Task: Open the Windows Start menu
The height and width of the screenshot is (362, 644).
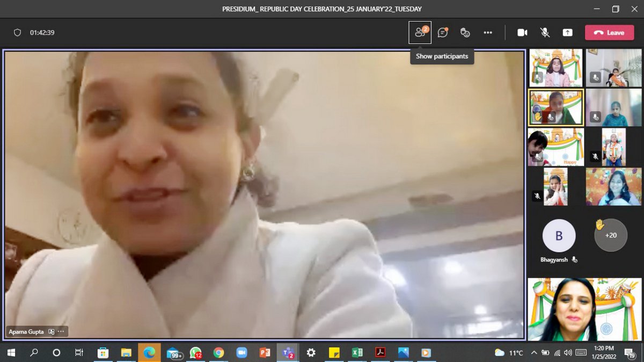Action: (x=11, y=353)
